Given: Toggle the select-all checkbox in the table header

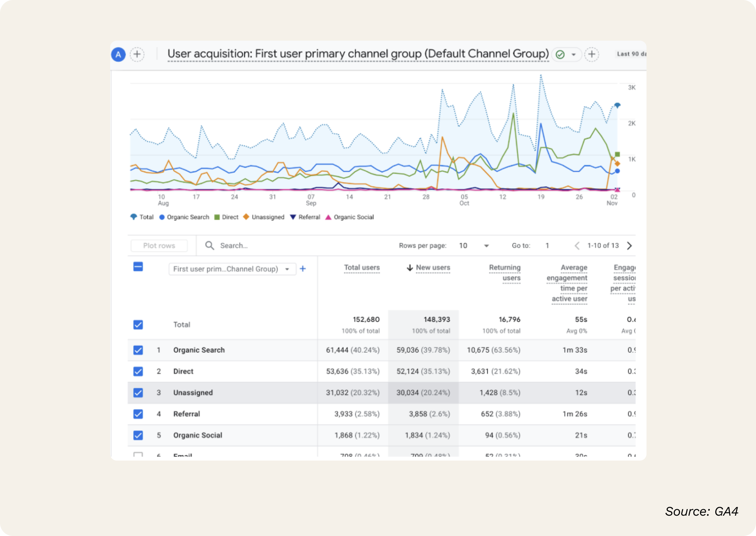Looking at the screenshot, I should coord(138,267).
